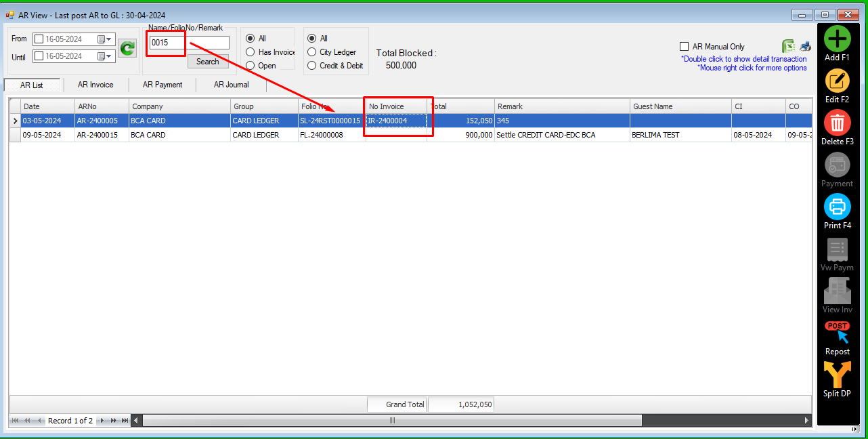Open the AR Journal tab
The image size is (868, 439).
click(232, 85)
